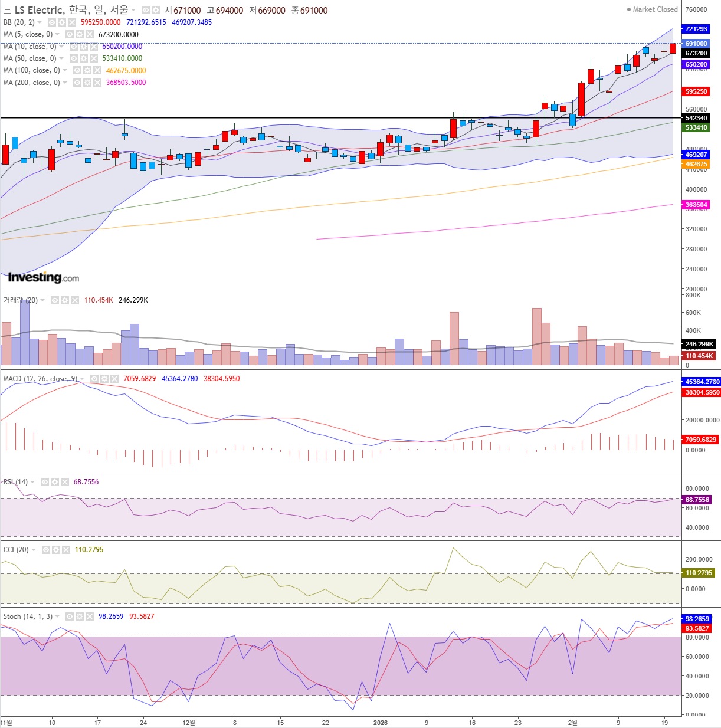Screen dimensions: 721x728
Task: Expand dropdown arrow beside Stoch (14, 1, 3)
Action: pos(57,616)
